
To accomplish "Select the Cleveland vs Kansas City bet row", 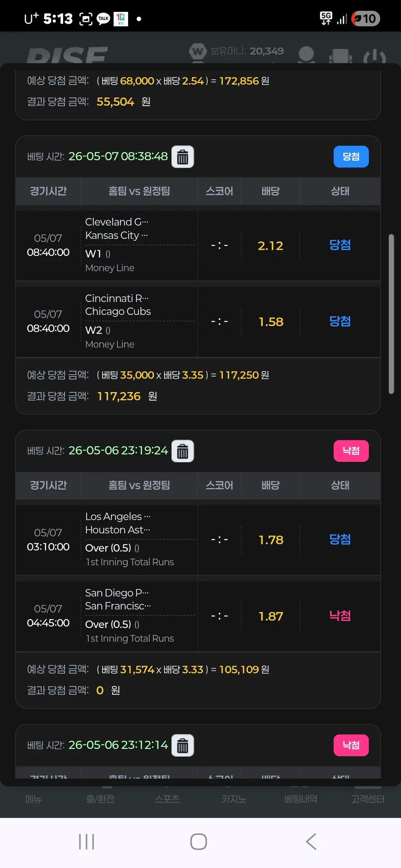I will [x=198, y=245].
